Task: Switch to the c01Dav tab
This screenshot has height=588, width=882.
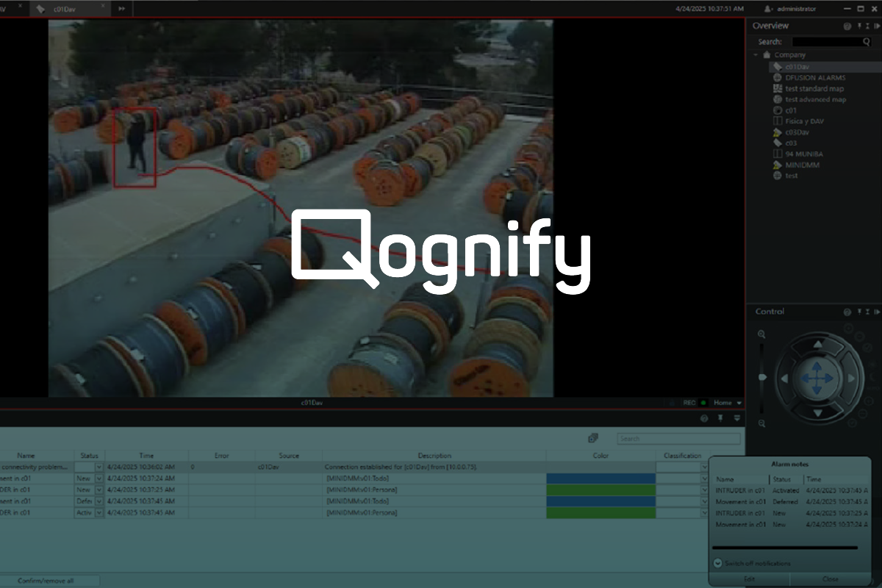Action: 66,8
